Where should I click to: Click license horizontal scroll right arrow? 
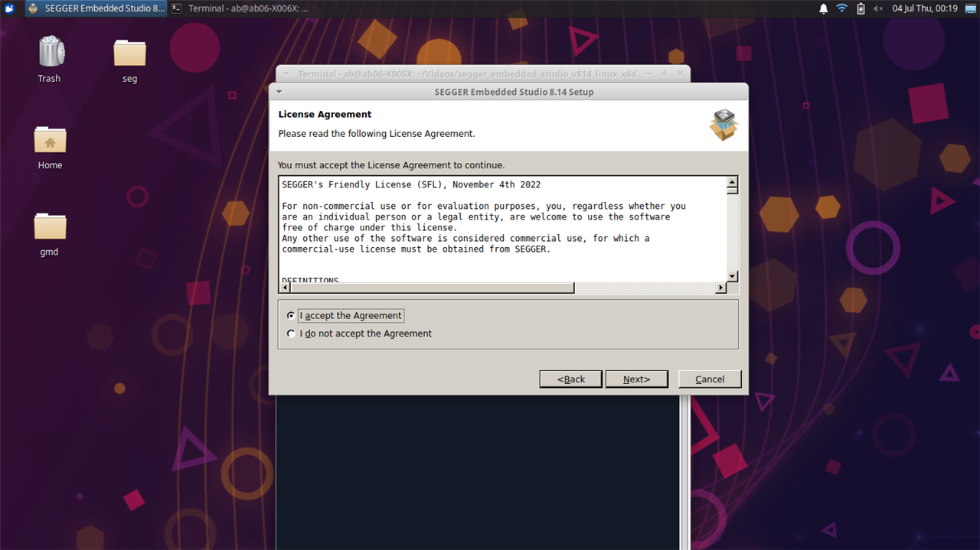tap(720, 288)
